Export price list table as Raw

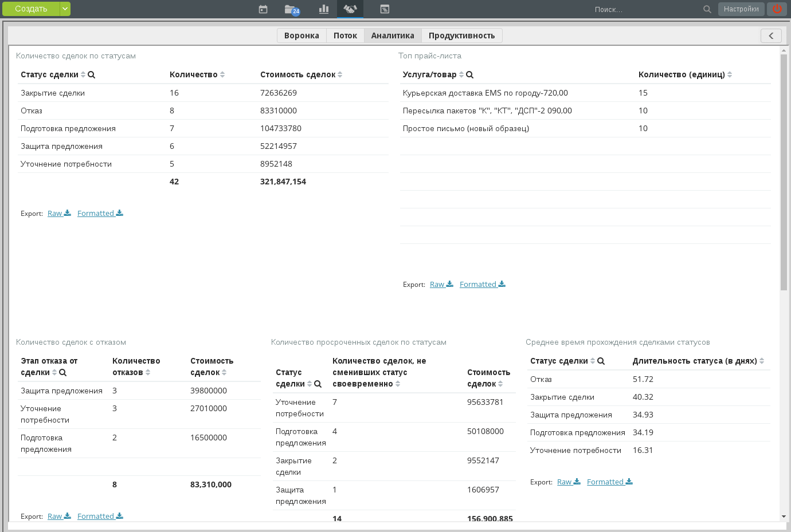coord(441,284)
